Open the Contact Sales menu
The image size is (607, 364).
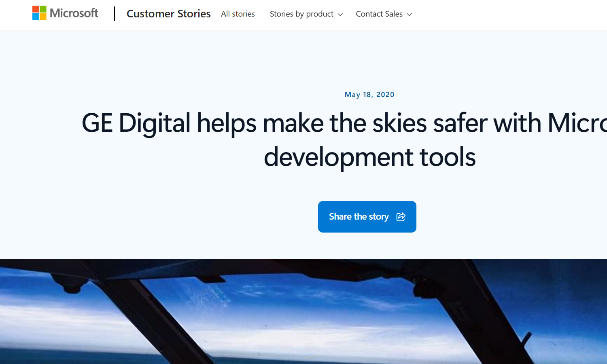coord(379,14)
